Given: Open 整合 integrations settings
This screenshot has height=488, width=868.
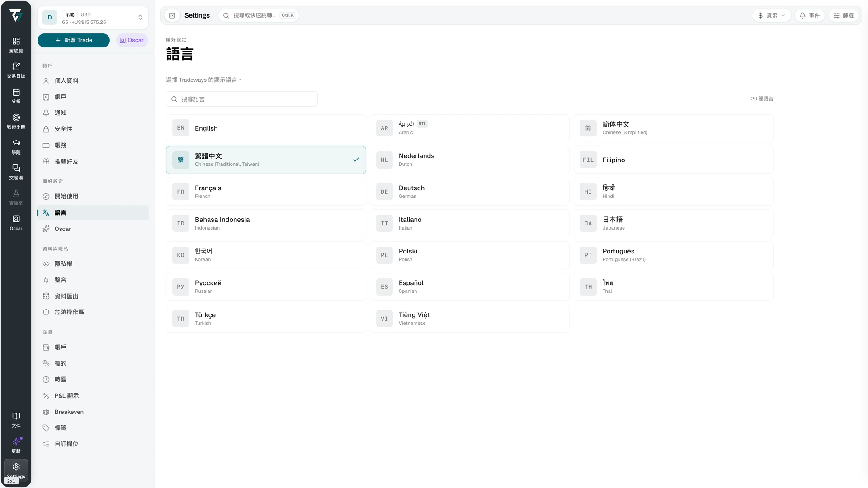Looking at the screenshot, I should pos(93,280).
